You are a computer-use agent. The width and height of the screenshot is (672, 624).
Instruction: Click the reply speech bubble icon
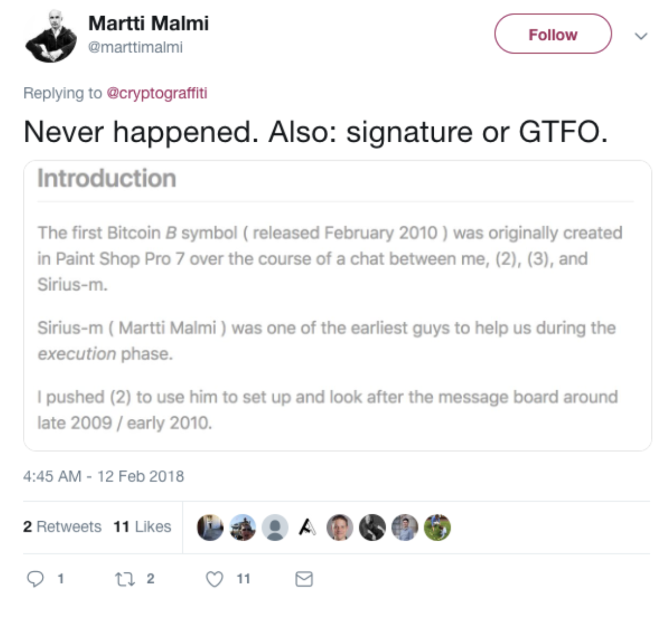point(35,579)
